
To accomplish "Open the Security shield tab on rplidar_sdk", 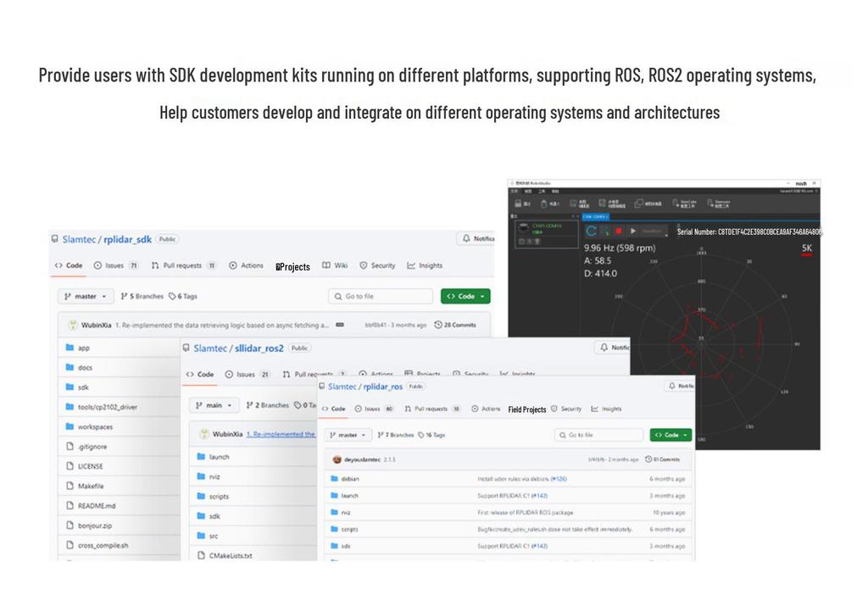I will (x=377, y=266).
